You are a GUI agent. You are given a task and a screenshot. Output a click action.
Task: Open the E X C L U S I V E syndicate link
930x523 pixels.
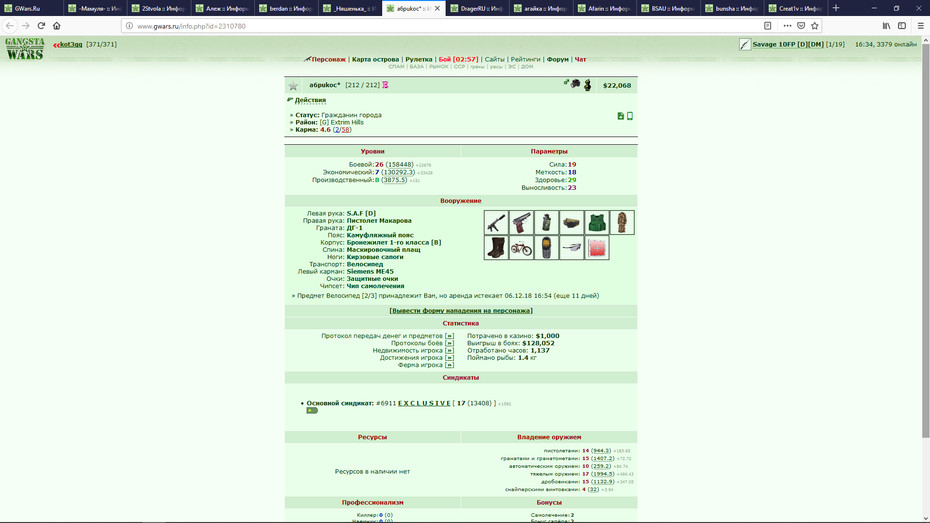pos(424,403)
